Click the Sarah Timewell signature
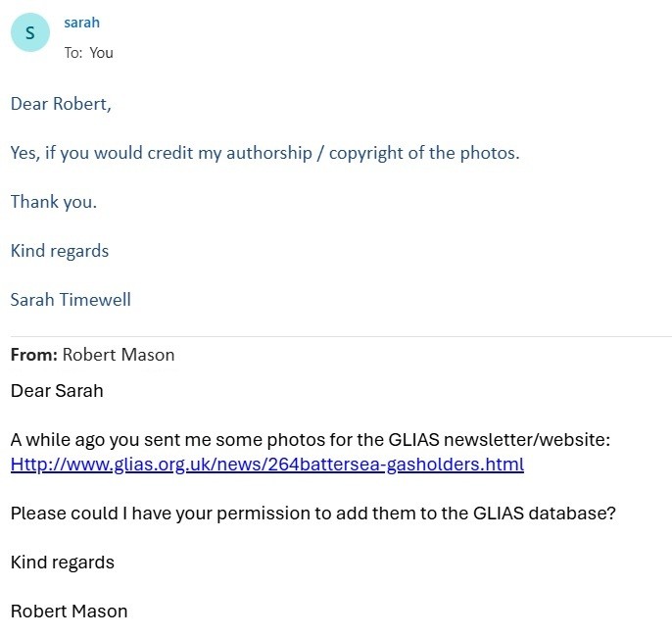This screenshot has width=672, height=637. point(71,300)
